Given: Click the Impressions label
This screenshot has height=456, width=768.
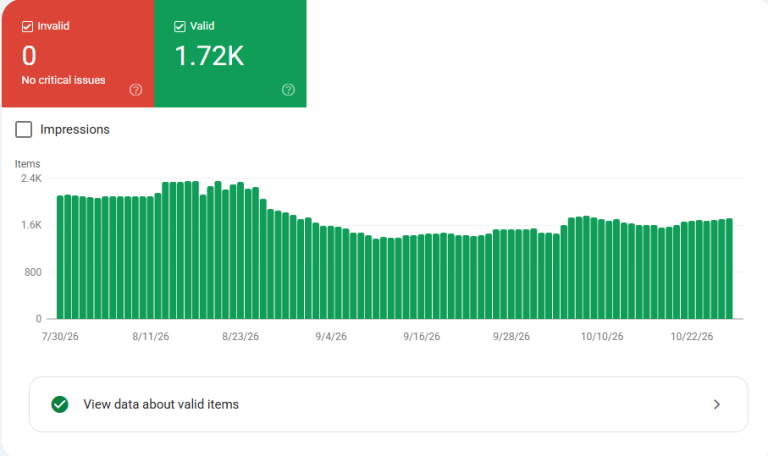Looking at the screenshot, I should (x=75, y=129).
